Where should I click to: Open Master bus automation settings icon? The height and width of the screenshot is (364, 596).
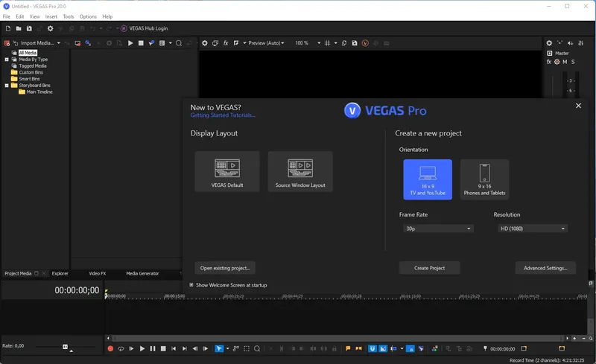557,62
